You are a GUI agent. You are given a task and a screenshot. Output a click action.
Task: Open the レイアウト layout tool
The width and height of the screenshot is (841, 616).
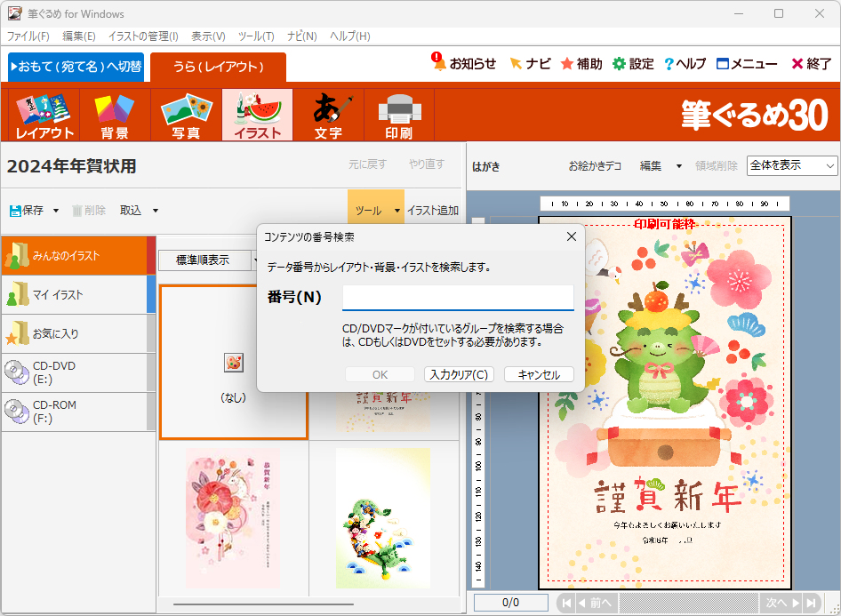tap(44, 116)
